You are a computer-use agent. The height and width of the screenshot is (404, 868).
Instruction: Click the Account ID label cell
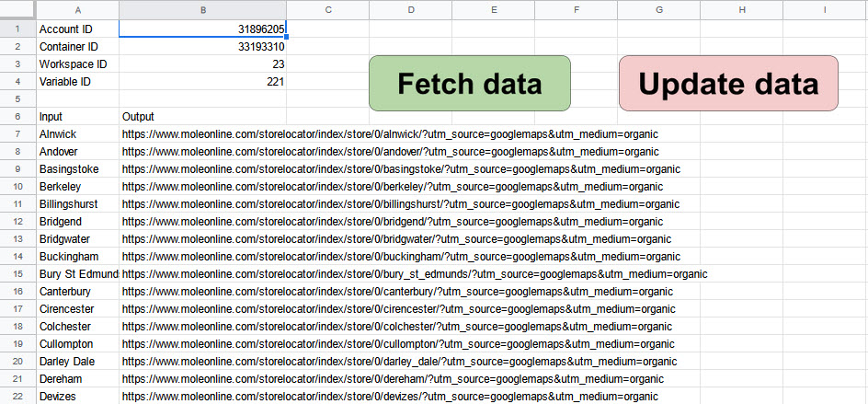(77, 29)
